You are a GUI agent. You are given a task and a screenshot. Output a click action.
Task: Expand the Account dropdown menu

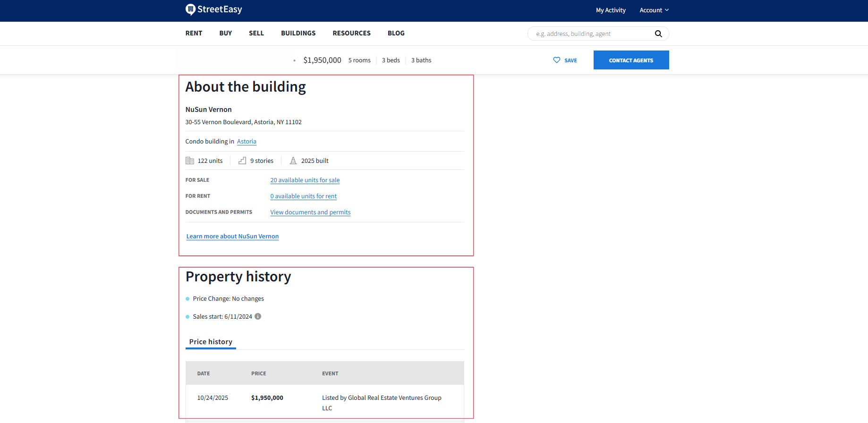pos(654,10)
